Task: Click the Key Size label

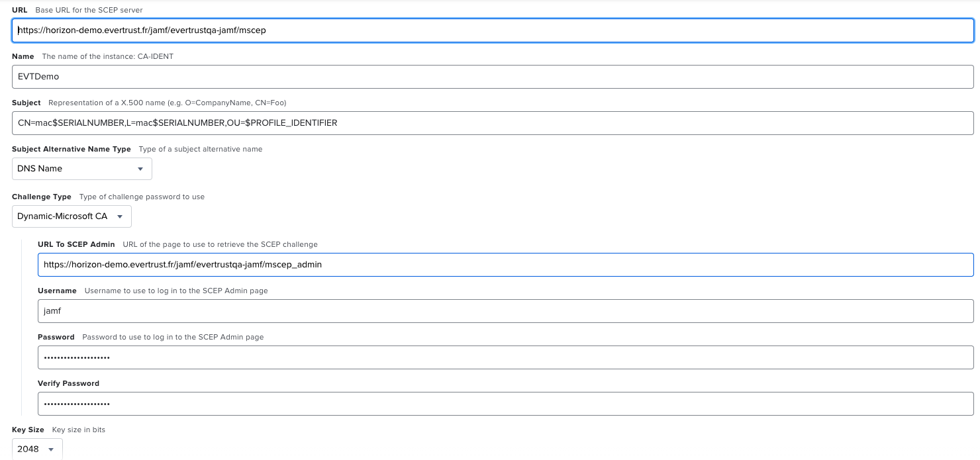Action: [x=28, y=429]
